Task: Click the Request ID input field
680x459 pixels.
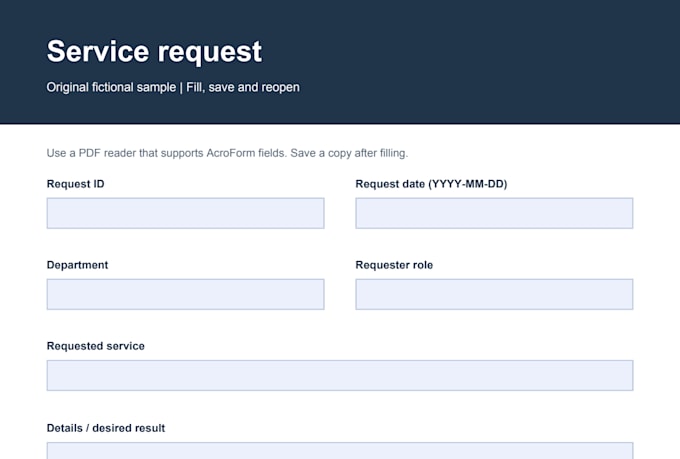Action: tap(185, 213)
